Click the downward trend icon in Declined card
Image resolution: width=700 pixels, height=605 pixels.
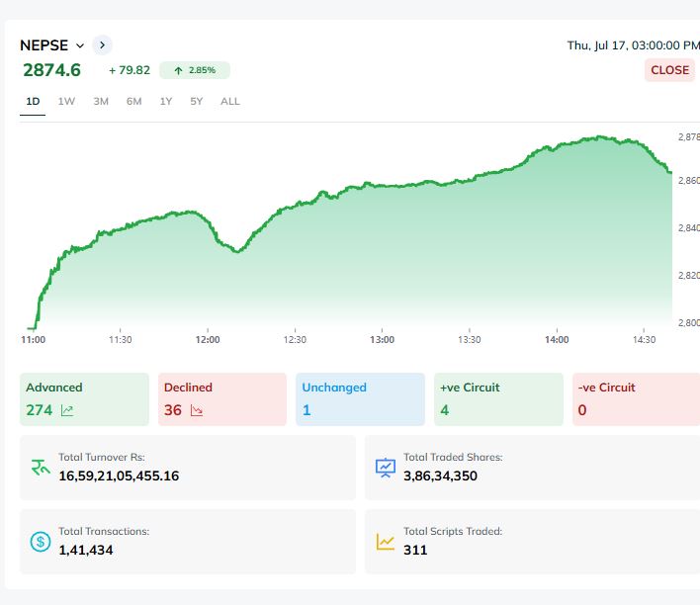196,410
